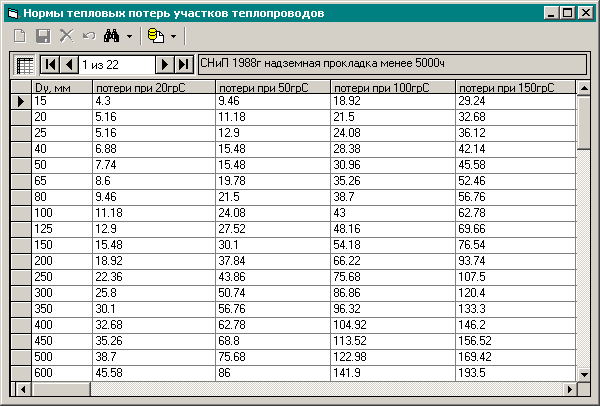Click the record number field "1 из 22"
Image resolution: width=600 pixels, height=406 pixels.
116,65
